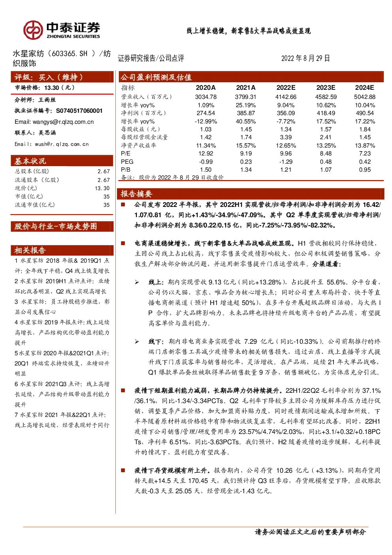Select ROE cell 15.57%
Image resolution: width=392 pixels, height=555 pixels.
246,146
